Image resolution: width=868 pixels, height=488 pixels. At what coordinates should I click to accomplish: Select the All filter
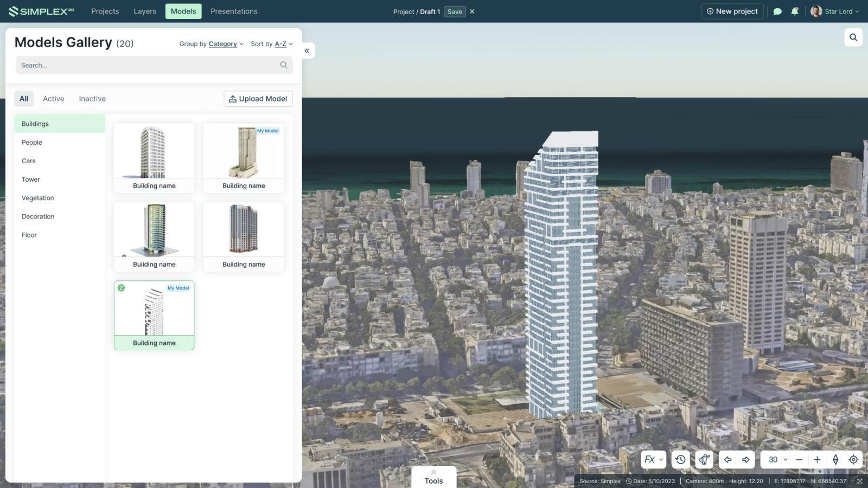coord(24,99)
